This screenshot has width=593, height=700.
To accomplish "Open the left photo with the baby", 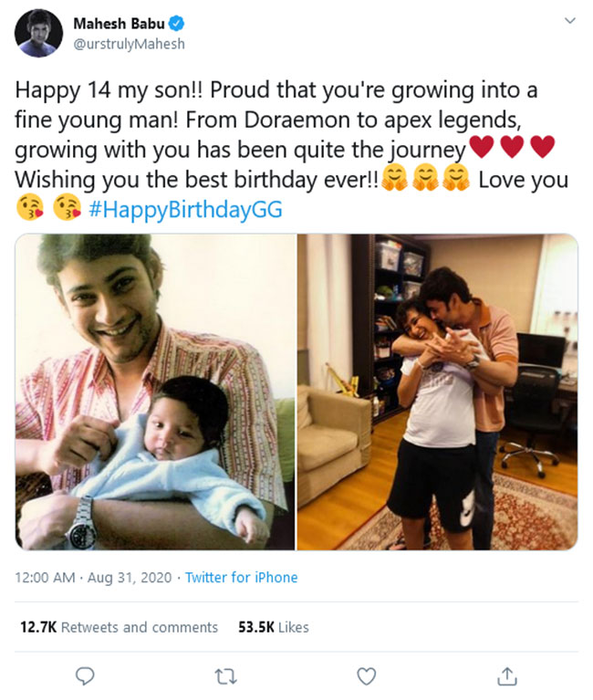I will 155,392.
